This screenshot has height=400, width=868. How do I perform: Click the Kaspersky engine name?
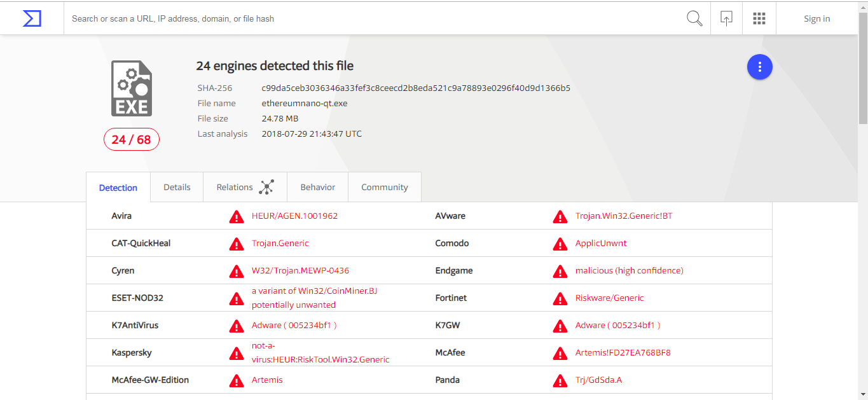[132, 352]
